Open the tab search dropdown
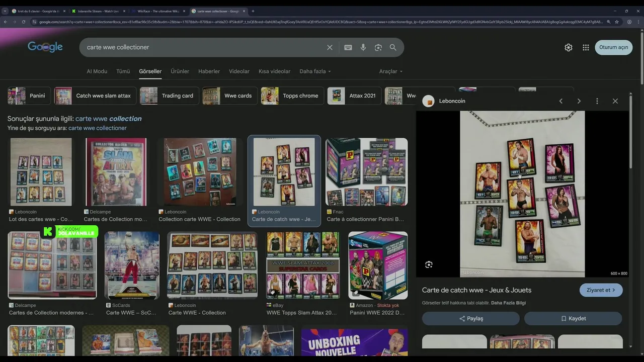 5,11
